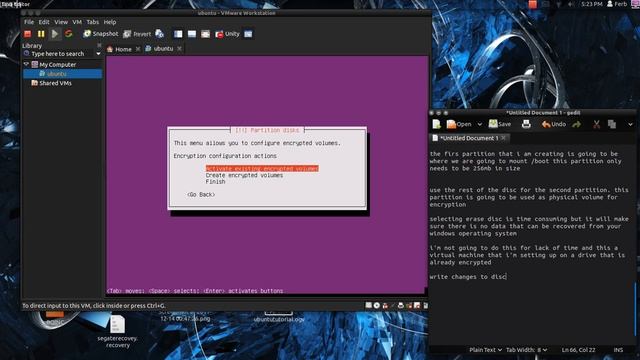Collapse the My Computer tree node
Viewport: 640px width, 360px height.
click(26, 64)
